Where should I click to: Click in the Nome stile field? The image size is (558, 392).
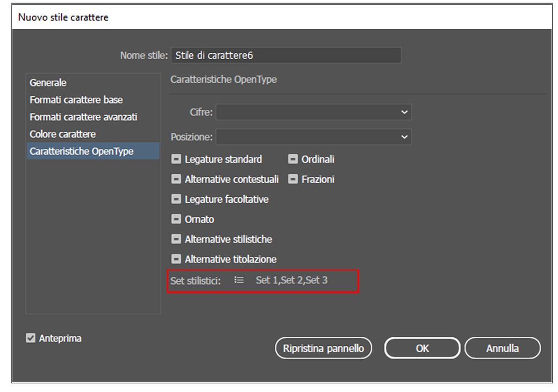coord(285,55)
